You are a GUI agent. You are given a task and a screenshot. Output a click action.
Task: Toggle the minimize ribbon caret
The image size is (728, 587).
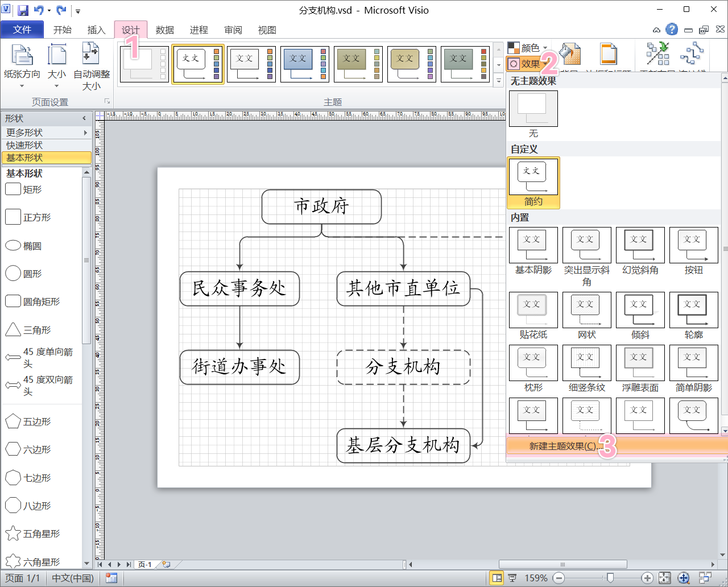[x=656, y=30]
